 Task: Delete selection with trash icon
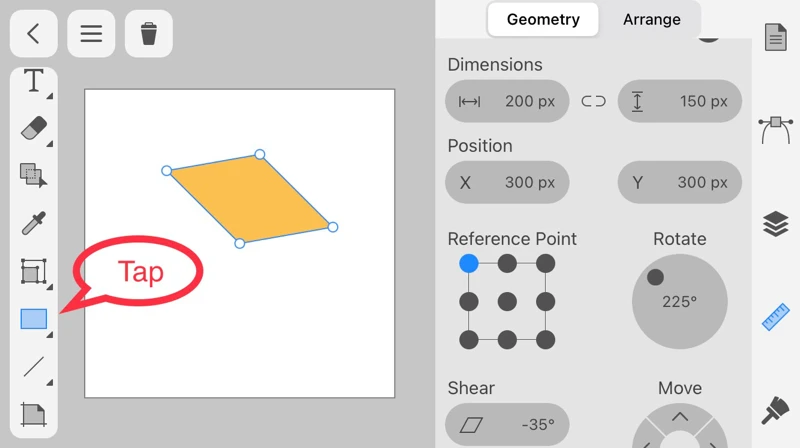point(149,34)
